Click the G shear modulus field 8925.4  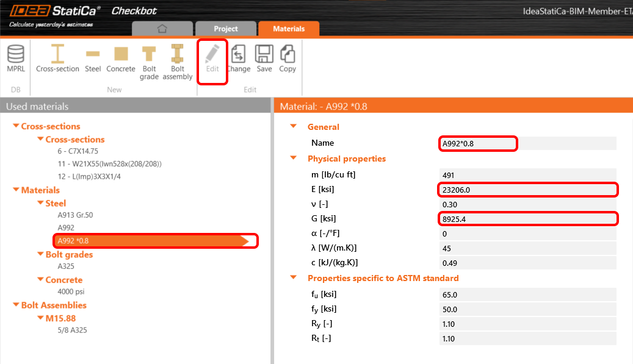[527, 219]
